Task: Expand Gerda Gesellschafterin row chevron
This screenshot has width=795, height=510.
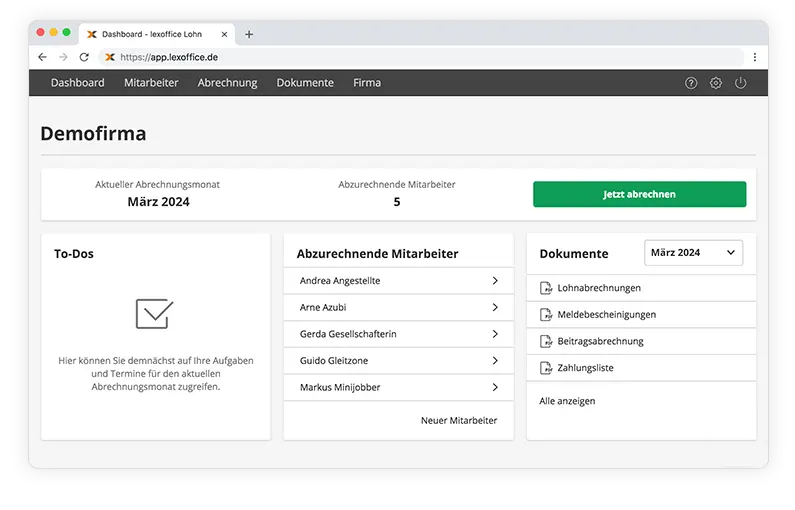Action: (495, 334)
